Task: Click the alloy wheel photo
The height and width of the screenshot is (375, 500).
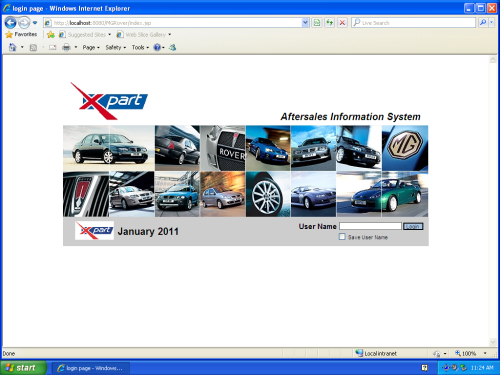Action: tap(268, 194)
